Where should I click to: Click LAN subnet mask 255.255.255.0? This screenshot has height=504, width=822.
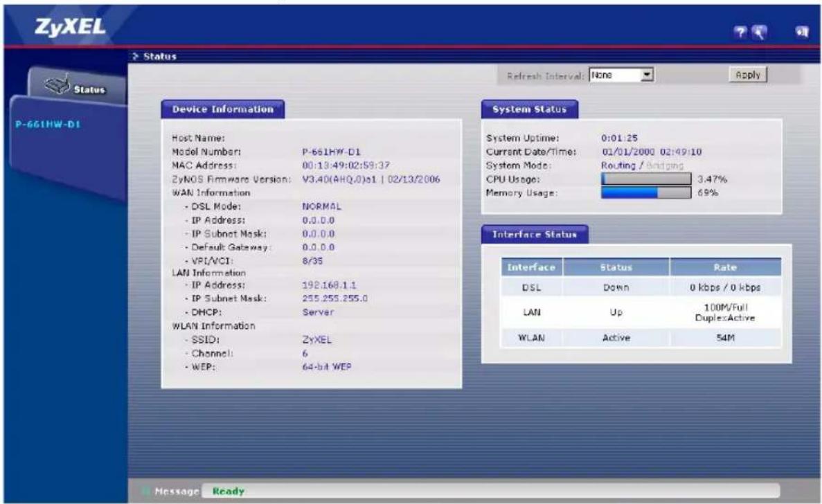click(x=335, y=298)
